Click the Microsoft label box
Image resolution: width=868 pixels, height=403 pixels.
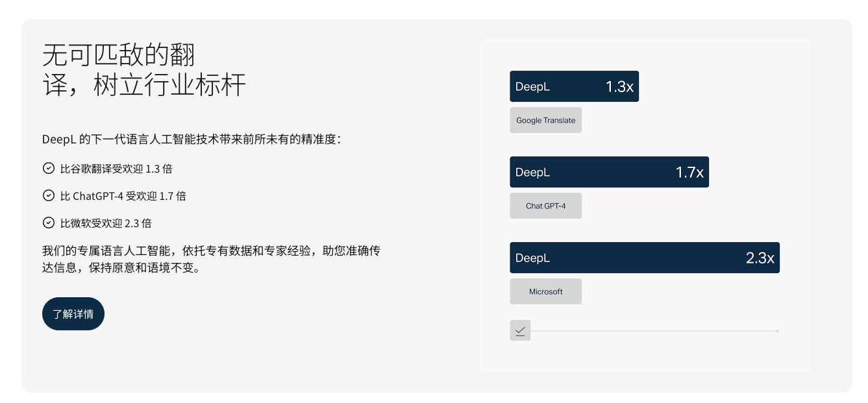[545, 291]
